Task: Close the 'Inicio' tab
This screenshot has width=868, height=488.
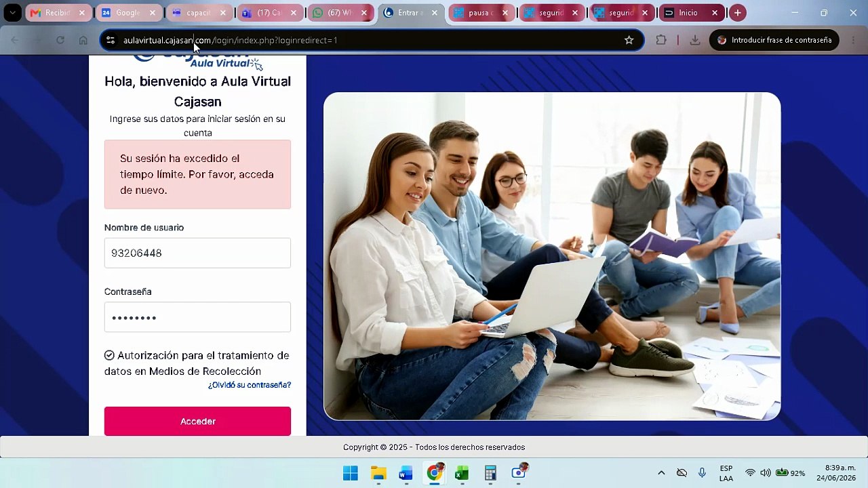Action: pos(715,13)
